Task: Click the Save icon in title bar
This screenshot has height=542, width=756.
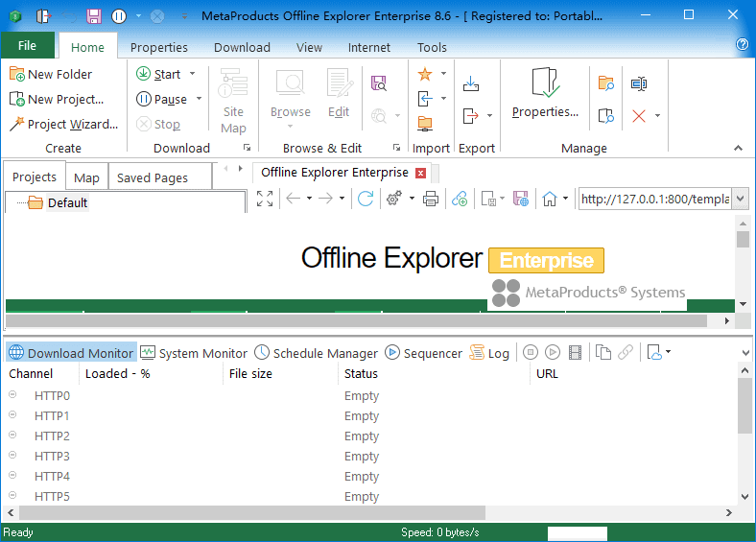Action: (94, 16)
